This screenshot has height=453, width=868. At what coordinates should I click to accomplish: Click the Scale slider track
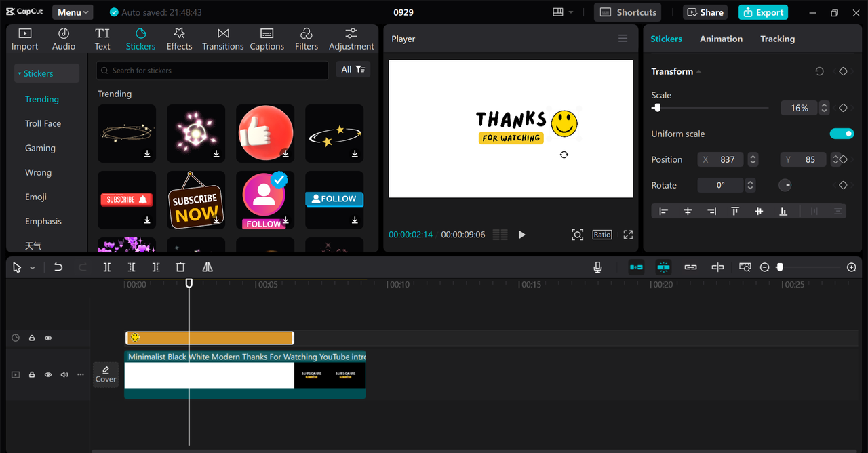pos(710,108)
